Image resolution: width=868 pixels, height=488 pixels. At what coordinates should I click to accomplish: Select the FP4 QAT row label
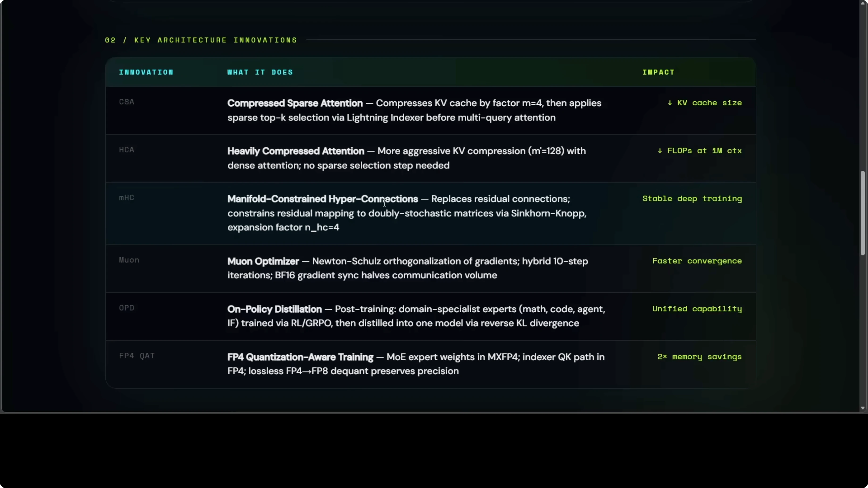(137, 356)
